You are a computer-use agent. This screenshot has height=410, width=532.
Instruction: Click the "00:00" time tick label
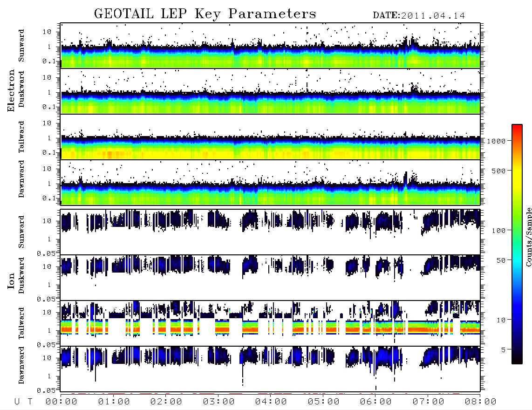[61, 402]
